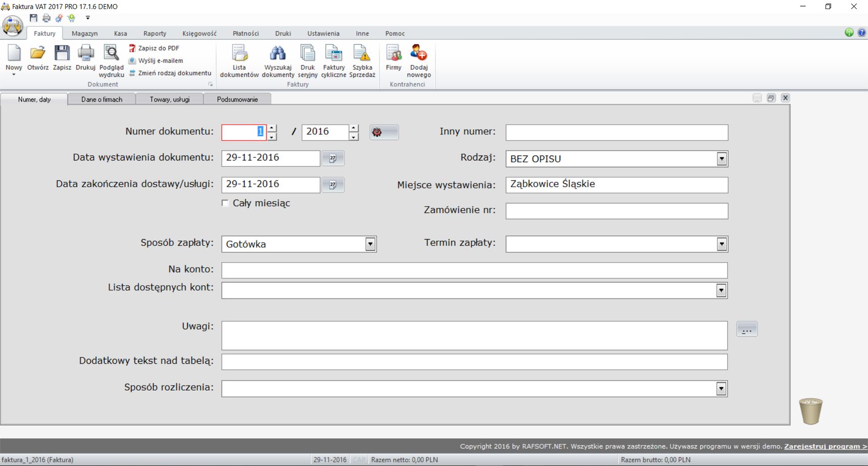Switch to Podsumowanie tab

(x=237, y=99)
